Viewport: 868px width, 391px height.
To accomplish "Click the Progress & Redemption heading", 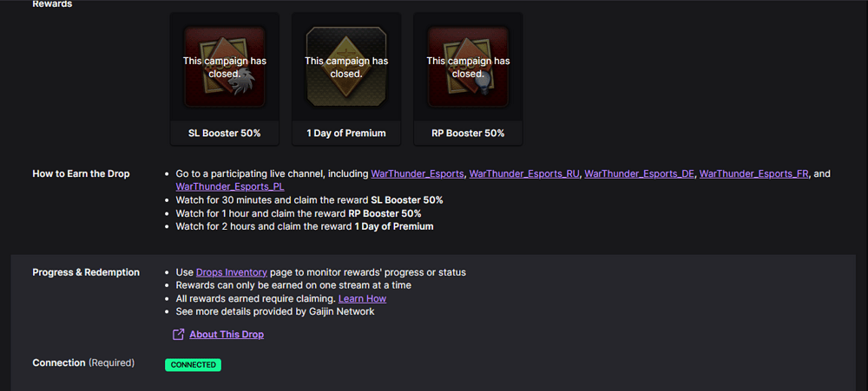I will click(86, 272).
